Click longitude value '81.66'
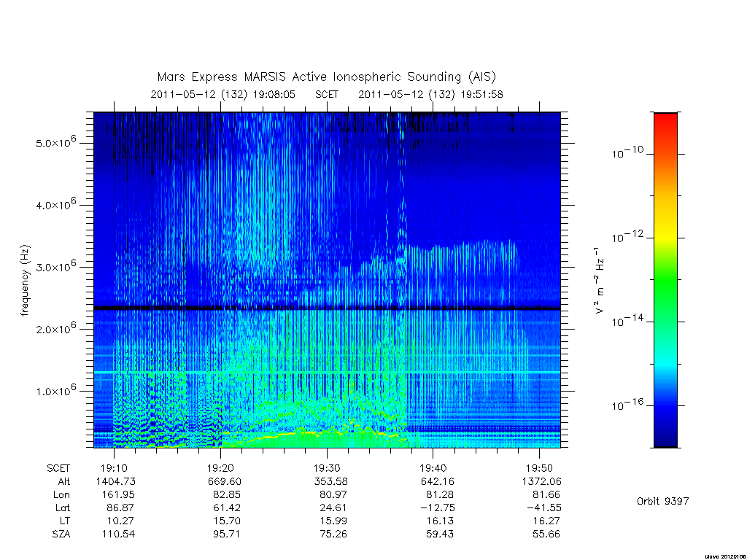This screenshot has width=747, height=560. tap(546, 495)
